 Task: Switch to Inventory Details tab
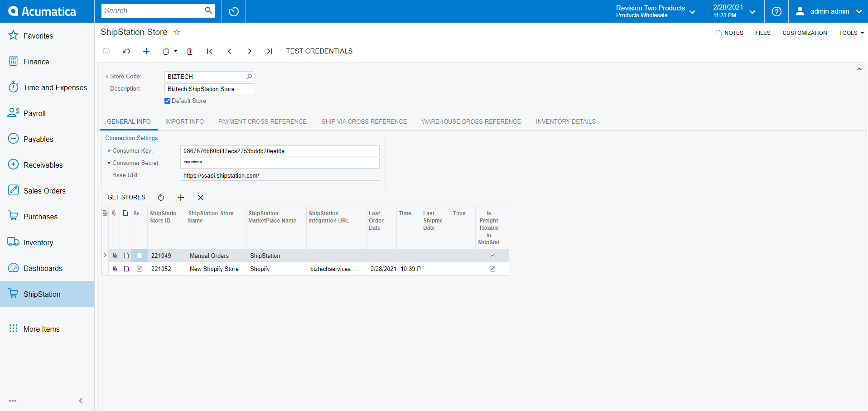(565, 121)
